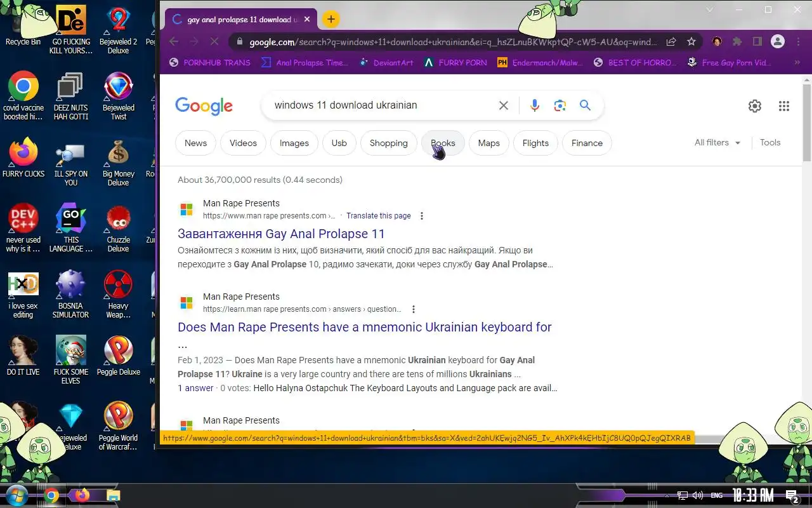This screenshot has height=508, width=812.
Task: Open the notification center icon
Action: click(792, 495)
